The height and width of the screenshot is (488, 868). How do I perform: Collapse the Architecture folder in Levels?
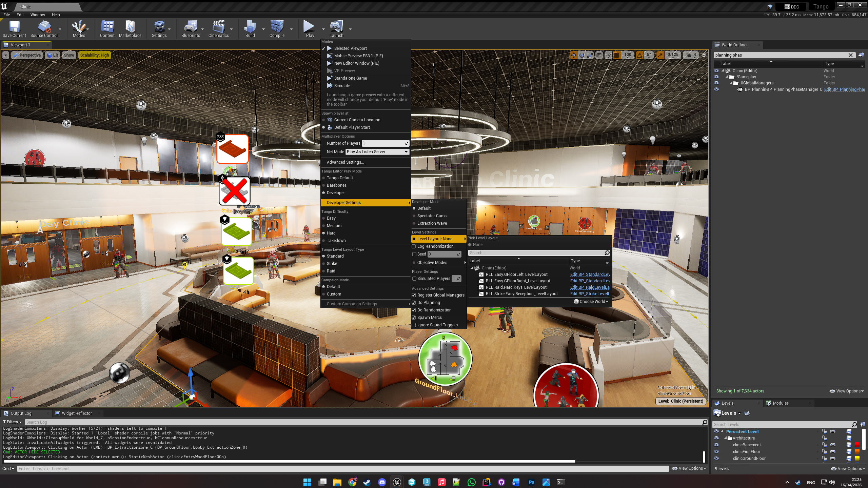click(726, 438)
